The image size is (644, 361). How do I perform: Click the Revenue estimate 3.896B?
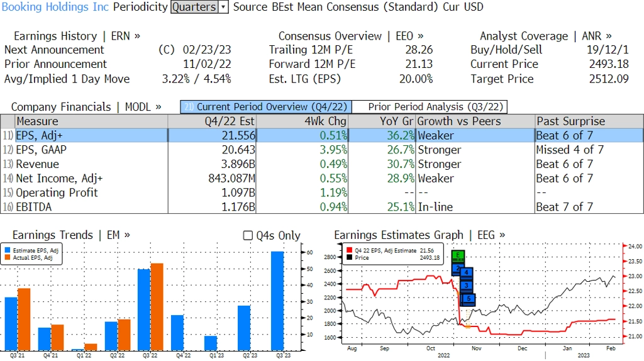click(238, 164)
